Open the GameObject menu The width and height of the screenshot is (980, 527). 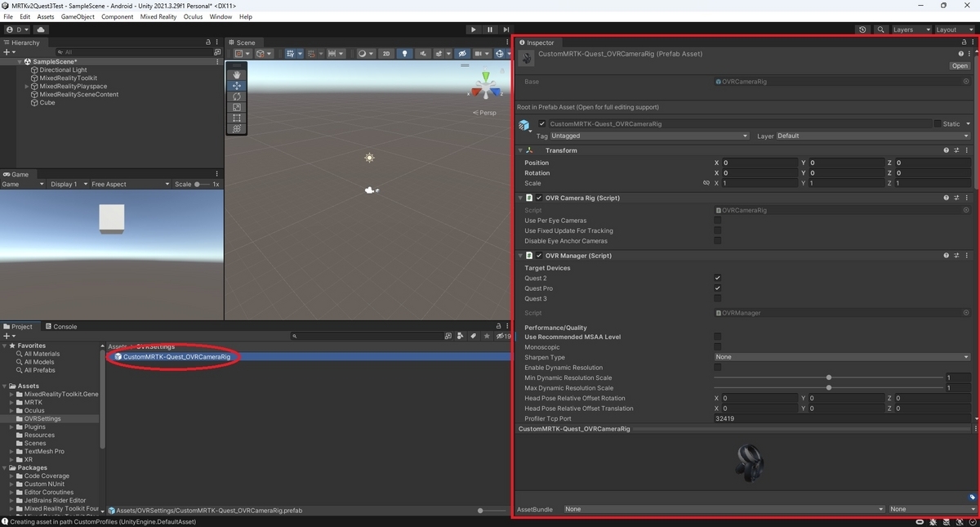pos(78,16)
